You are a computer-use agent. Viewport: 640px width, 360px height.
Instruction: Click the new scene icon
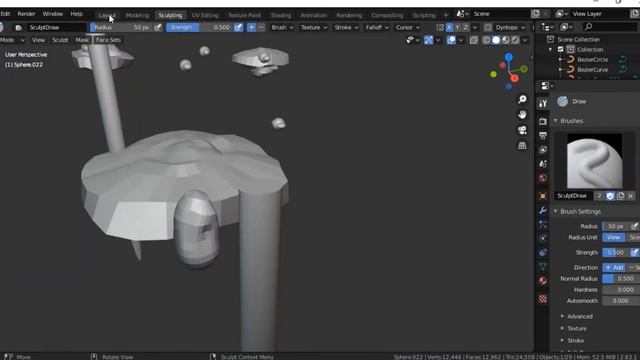pos(535,13)
